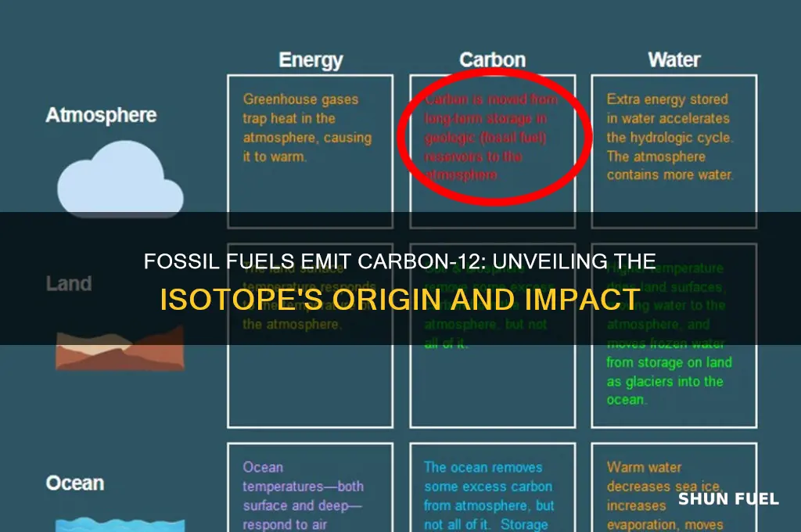
Task: Click the Land row label
Action: tap(69, 284)
